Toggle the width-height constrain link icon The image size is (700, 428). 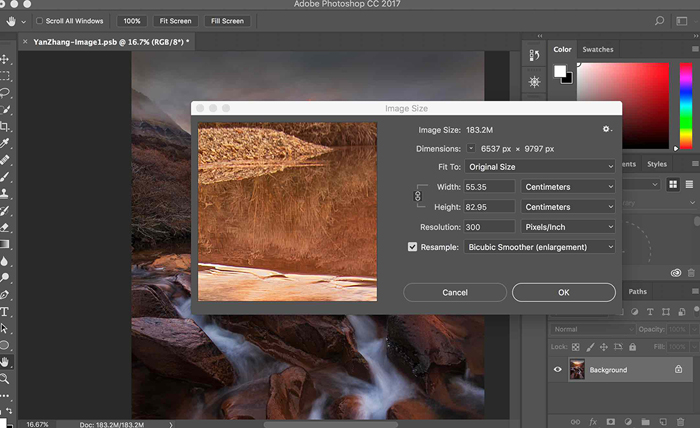(x=418, y=197)
